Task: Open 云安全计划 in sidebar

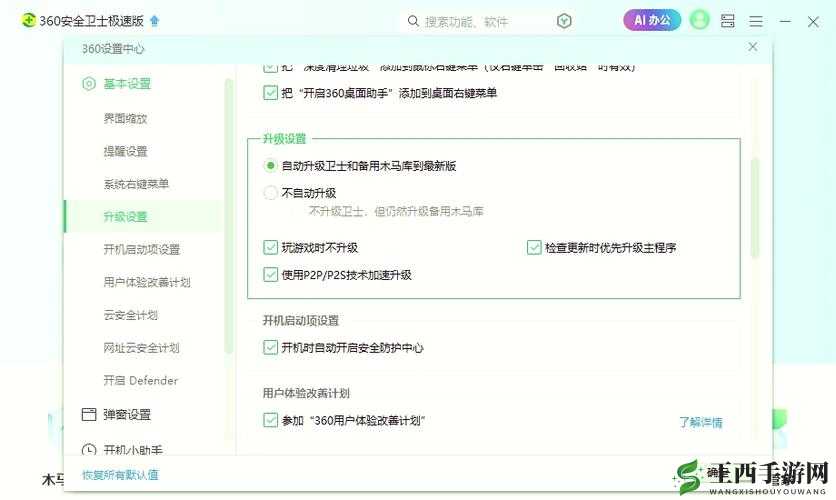Action: click(x=131, y=315)
